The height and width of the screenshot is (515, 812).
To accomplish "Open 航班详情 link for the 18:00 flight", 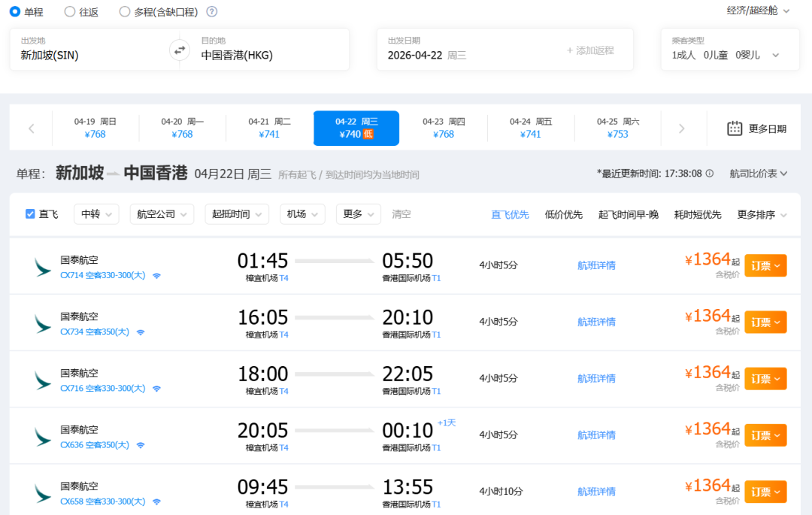I will click(596, 378).
